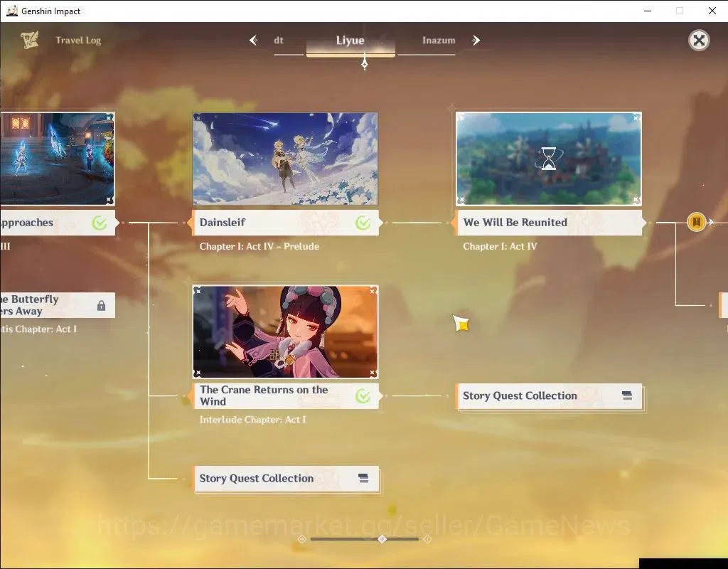Click the stack icon on the Collection below Interlude Chapter
Viewport: 728px width, 569px height.
pyautogui.click(x=363, y=478)
